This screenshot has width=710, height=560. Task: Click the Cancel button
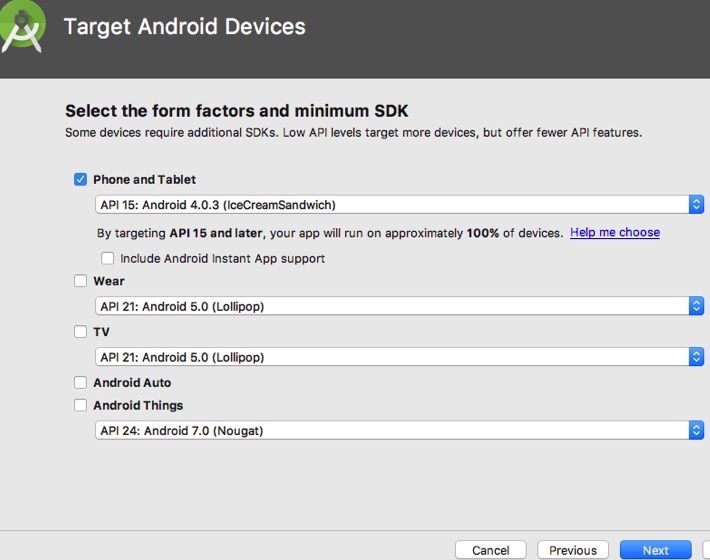[490, 550]
